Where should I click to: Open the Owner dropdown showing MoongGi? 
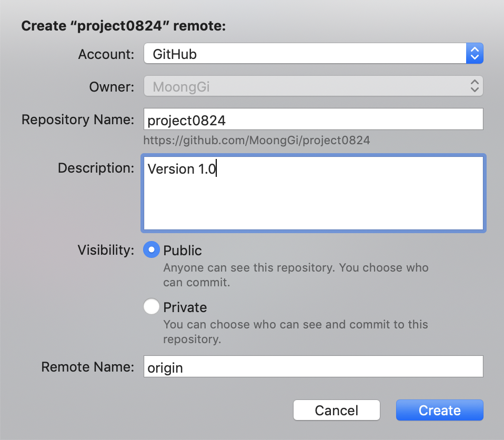coord(314,86)
